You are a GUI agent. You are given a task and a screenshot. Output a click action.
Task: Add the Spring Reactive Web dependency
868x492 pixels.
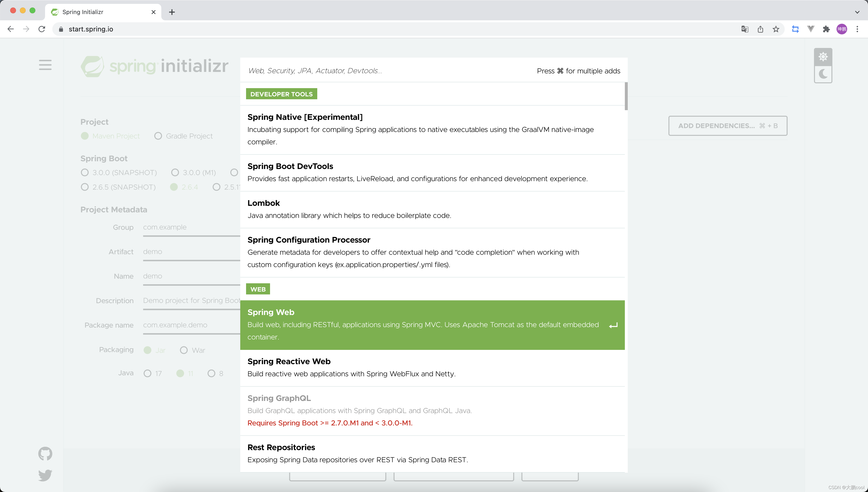432,368
